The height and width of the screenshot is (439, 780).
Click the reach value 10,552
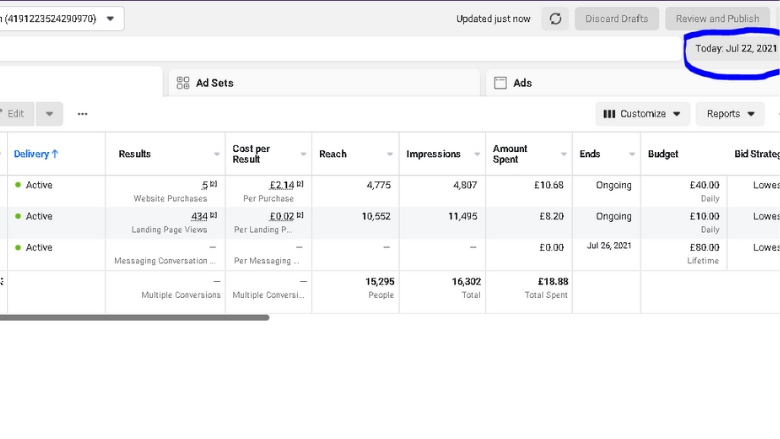tap(376, 216)
